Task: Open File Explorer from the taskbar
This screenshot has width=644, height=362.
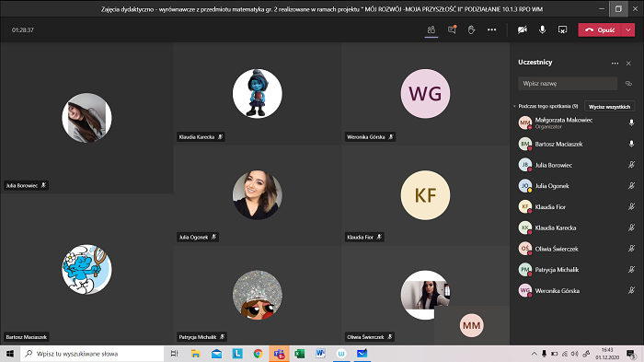Action: click(195, 354)
